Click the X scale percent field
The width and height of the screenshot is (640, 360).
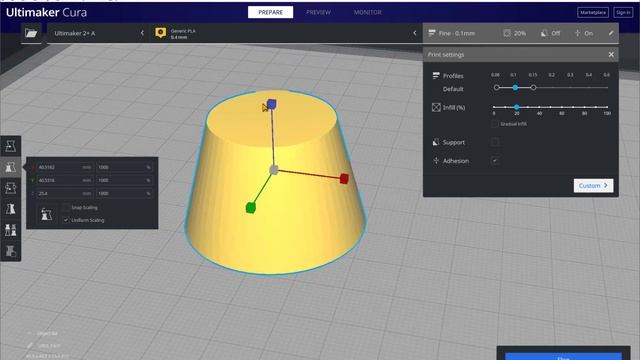[124, 167]
